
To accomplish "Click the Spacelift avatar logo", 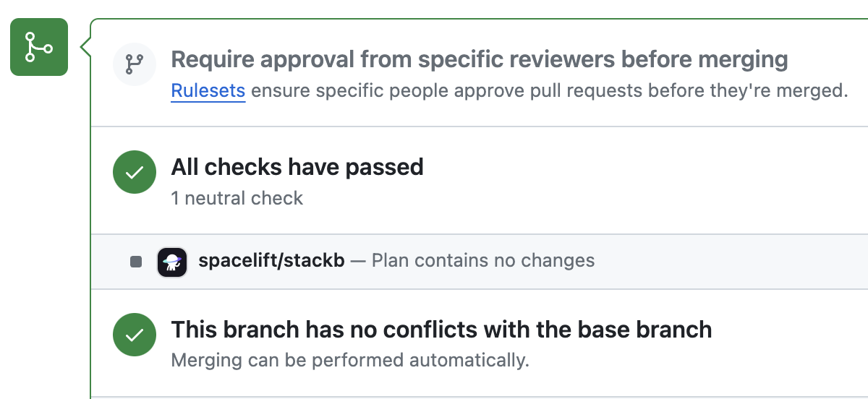I will pyautogui.click(x=172, y=261).
